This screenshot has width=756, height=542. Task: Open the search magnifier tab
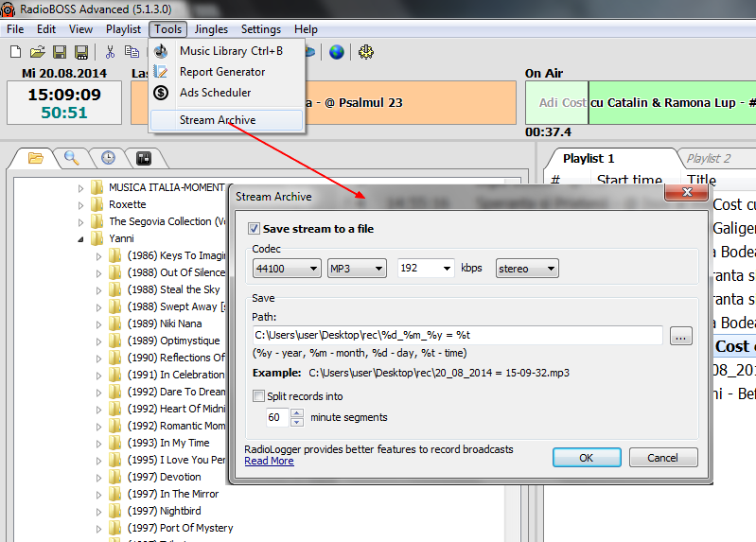[72, 158]
